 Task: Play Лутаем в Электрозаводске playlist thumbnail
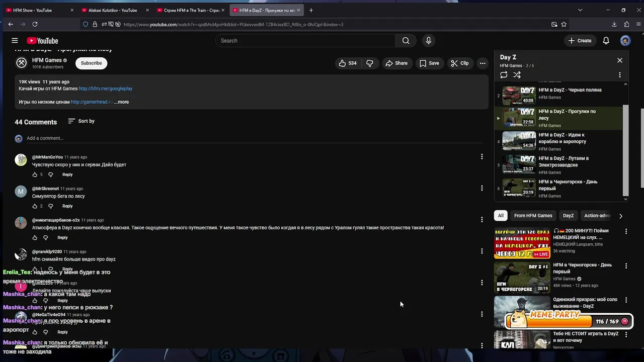click(x=519, y=164)
